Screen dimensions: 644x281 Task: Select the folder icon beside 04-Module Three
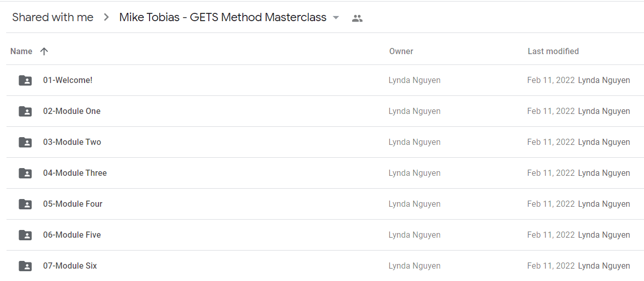(25, 173)
